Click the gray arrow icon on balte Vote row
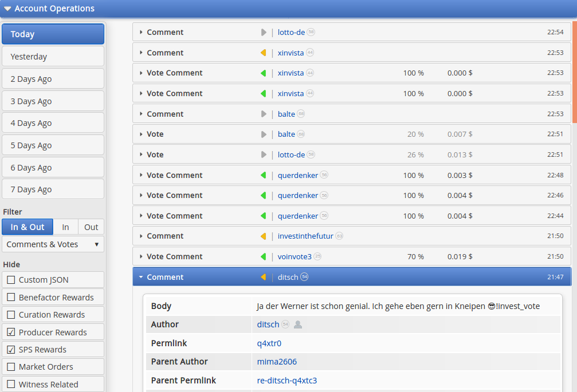The height and width of the screenshot is (392, 577). point(264,134)
